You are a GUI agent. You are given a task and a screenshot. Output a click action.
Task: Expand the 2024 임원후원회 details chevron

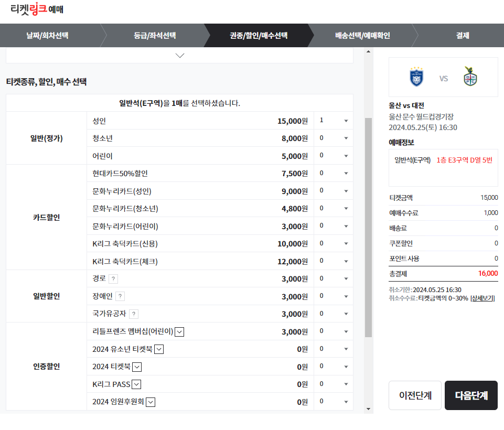[151, 402]
